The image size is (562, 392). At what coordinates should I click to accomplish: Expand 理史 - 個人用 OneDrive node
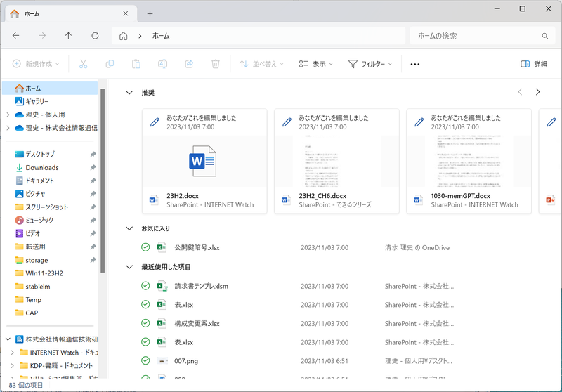[8, 115]
